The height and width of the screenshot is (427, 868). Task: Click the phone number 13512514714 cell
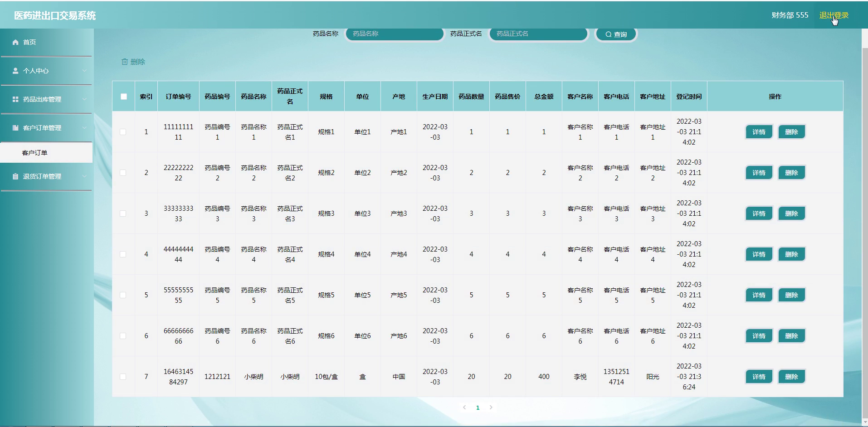click(x=616, y=377)
